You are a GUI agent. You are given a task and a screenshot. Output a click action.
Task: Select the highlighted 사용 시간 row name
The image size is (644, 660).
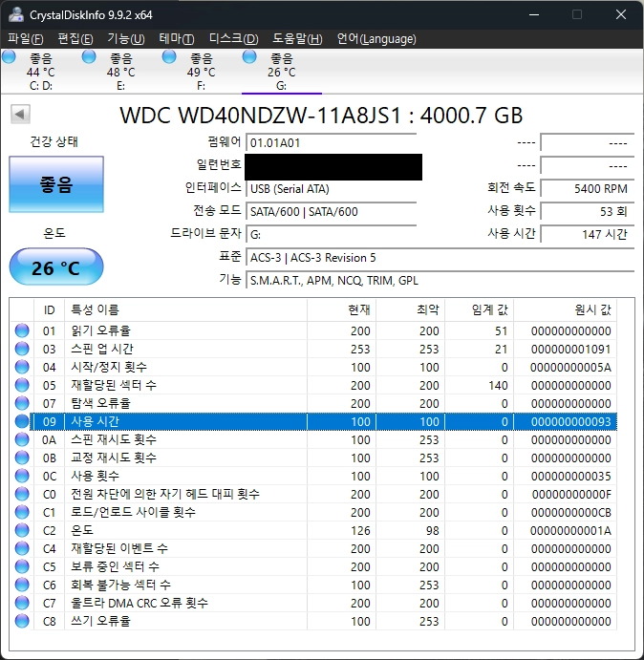coord(96,421)
